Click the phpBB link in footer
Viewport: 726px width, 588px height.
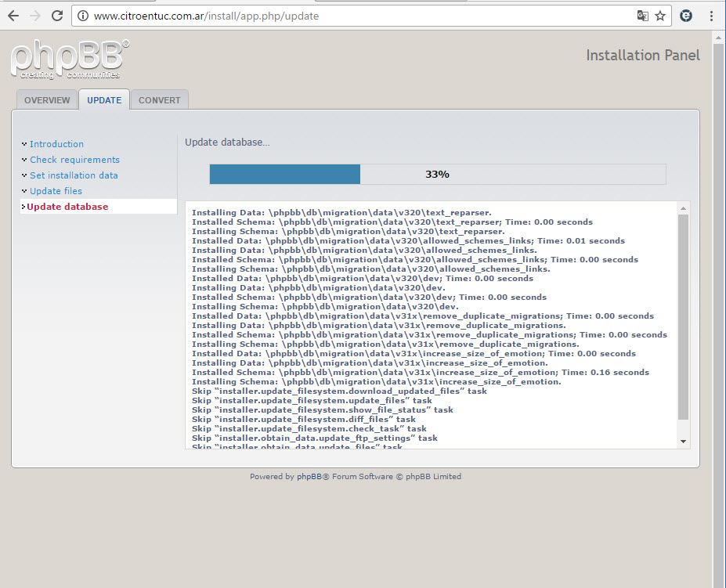pyautogui.click(x=306, y=476)
